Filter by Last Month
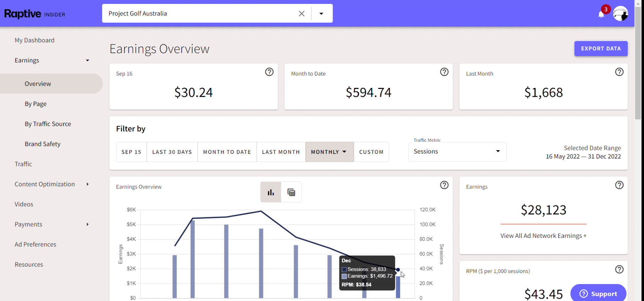 pyautogui.click(x=281, y=152)
